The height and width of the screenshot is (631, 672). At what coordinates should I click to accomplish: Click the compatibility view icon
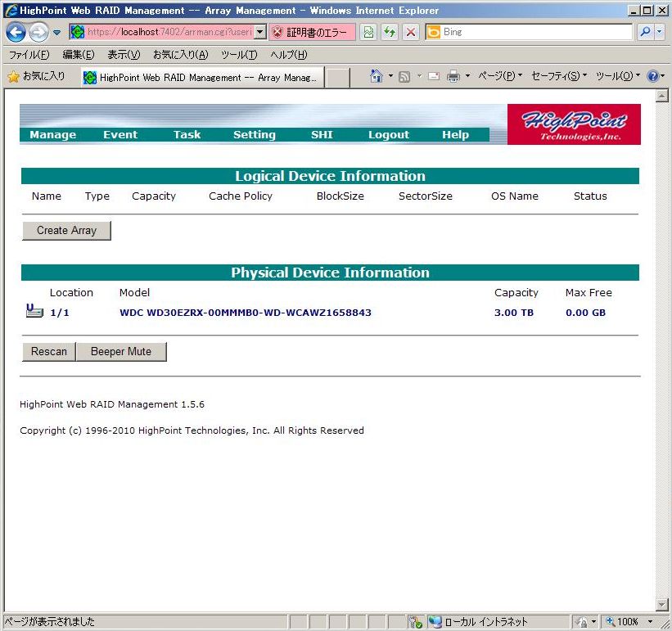pyautogui.click(x=368, y=32)
